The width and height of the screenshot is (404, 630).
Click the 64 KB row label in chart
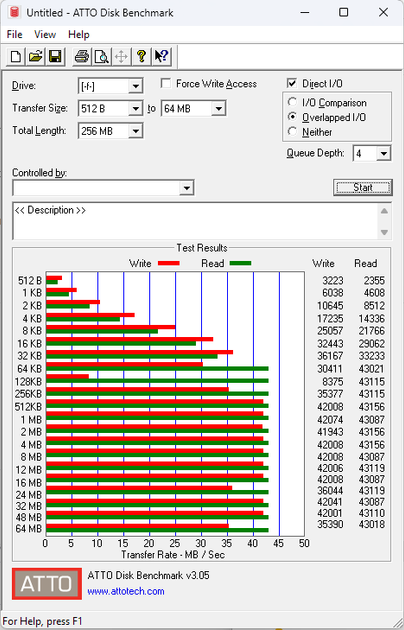pyautogui.click(x=29, y=368)
